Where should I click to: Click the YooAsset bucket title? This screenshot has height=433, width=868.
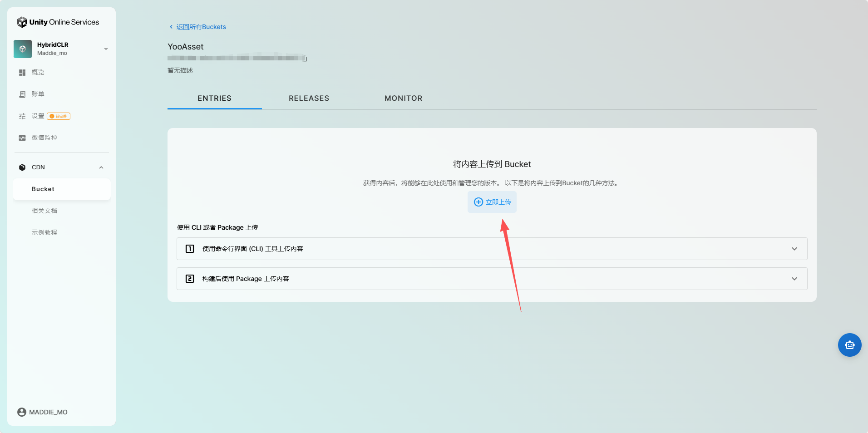(x=186, y=47)
